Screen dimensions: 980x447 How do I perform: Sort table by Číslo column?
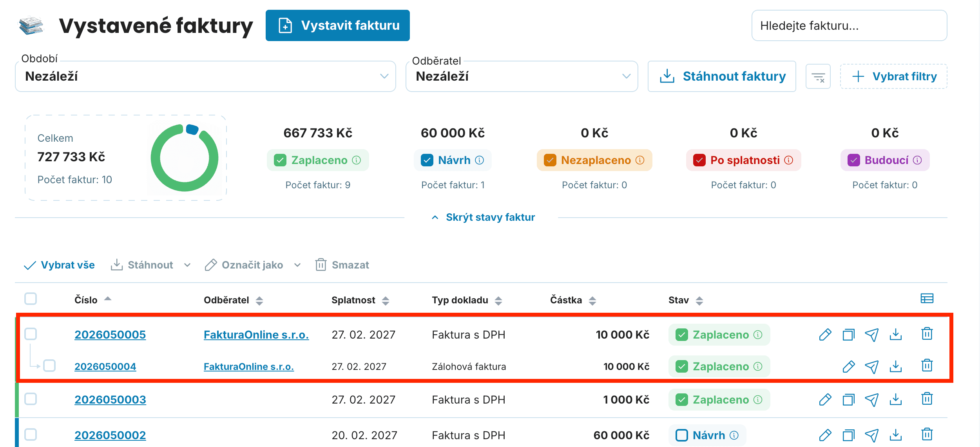pos(93,300)
